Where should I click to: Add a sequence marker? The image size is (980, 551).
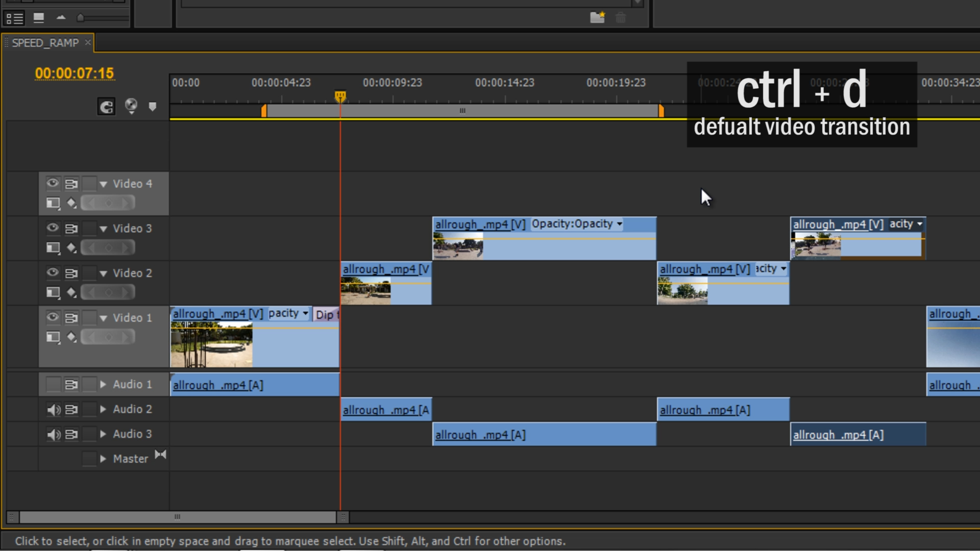pos(153,106)
